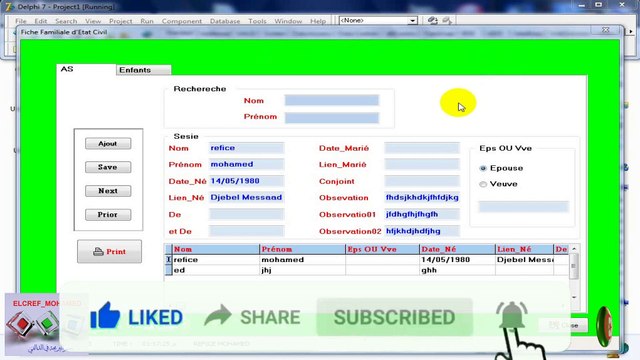Click the set debug desktop icon
The height and width of the screenshot is (360, 640).
[x=447, y=20]
